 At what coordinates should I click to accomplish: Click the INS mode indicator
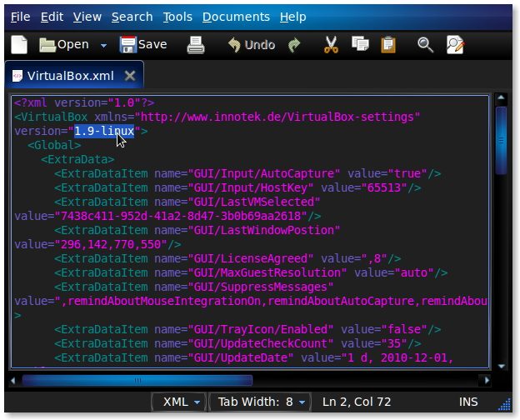tap(468, 402)
